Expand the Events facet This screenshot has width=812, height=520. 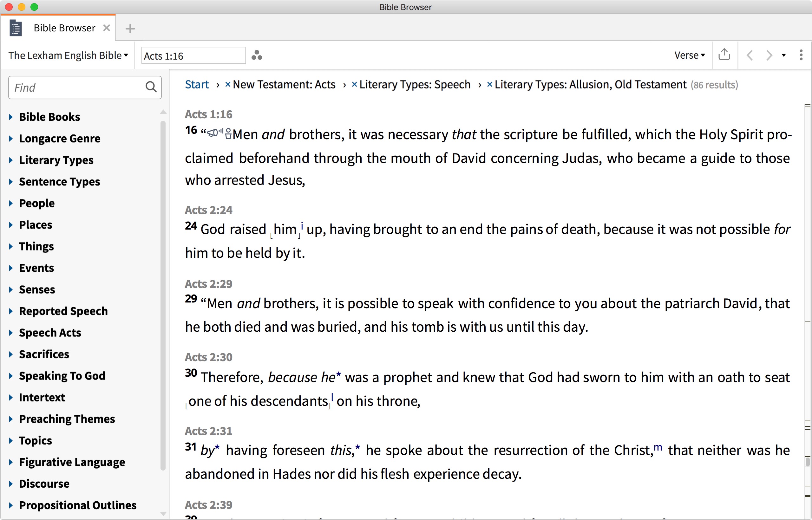(x=10, y=268)
